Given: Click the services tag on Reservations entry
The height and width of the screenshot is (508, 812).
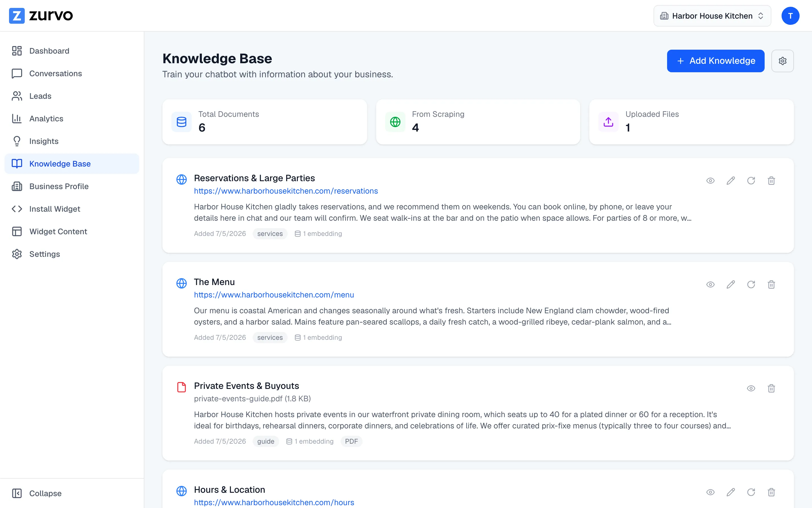Looking at the screenshot, I should (x=270, y=234).
